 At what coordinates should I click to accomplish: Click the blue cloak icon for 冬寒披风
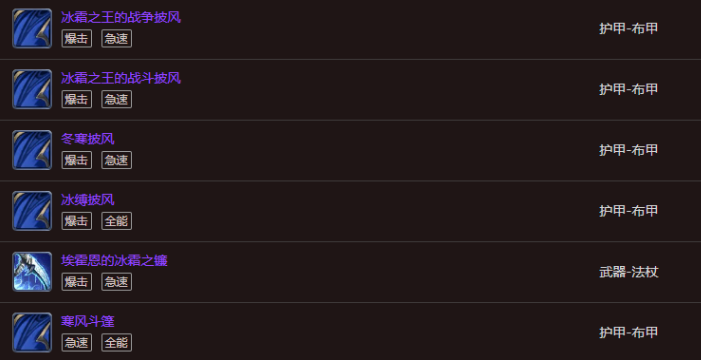tap(32, 150)
